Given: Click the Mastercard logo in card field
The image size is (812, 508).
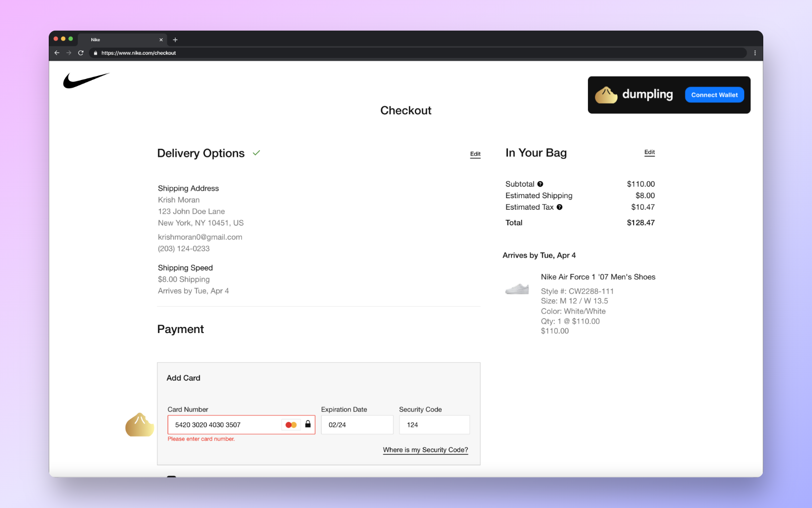Looking at the screenshot, I should tap(291, 425).
